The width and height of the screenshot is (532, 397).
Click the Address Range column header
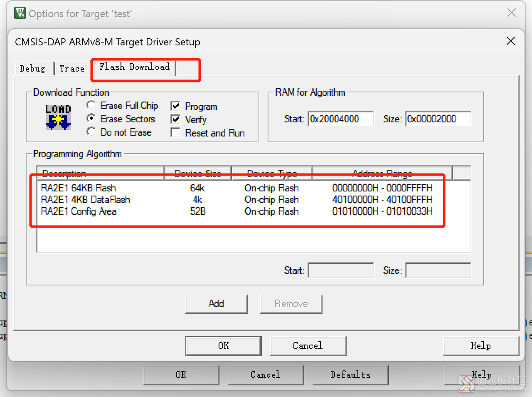point(382,173)
